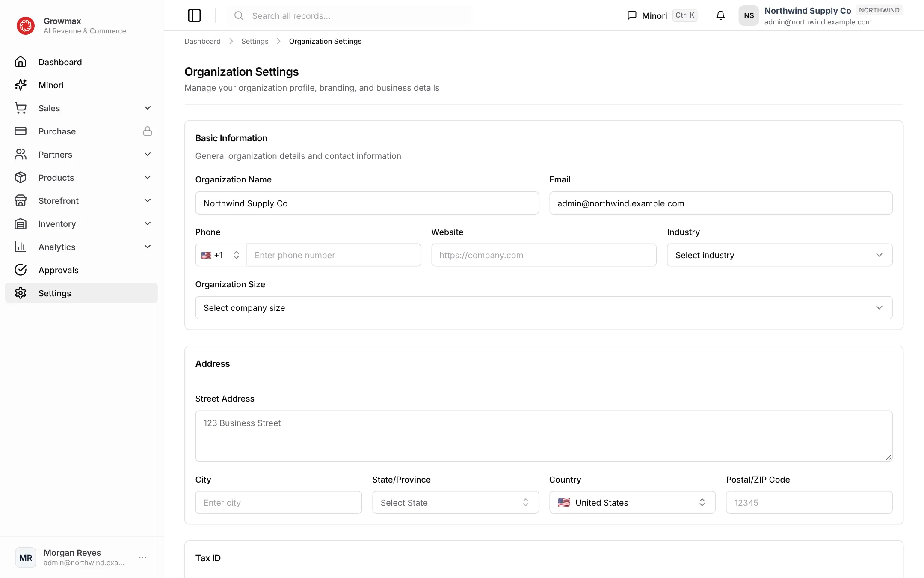
Task: Expand the Inventory menu chevron
Action: click(x=148, y=223)
